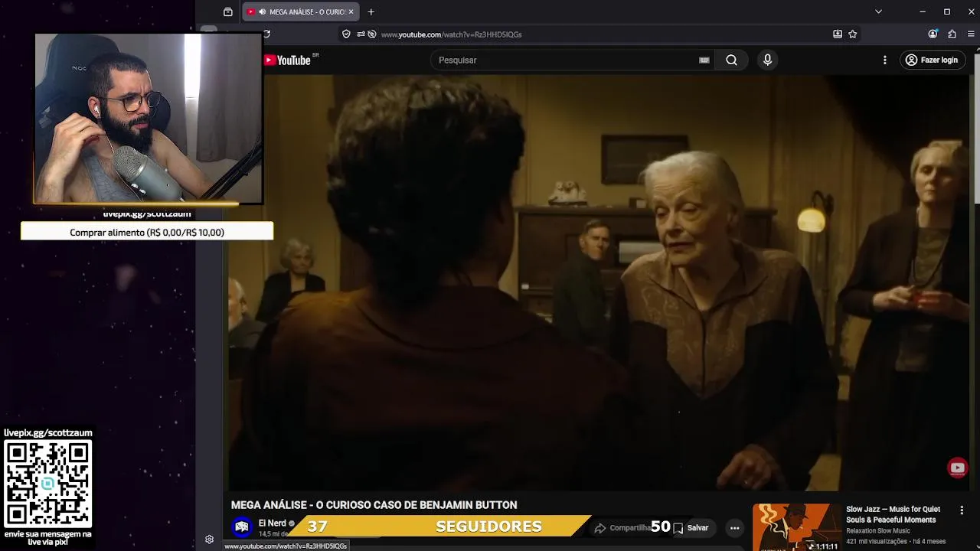The image size is (980, 551).
Task: Click the YouTube watermark icon on video
Action: click(957, 468)
